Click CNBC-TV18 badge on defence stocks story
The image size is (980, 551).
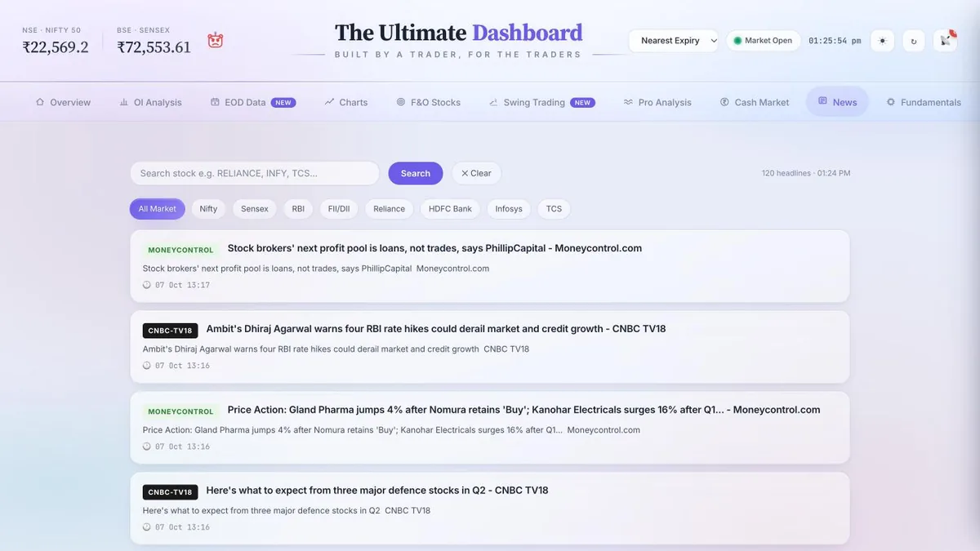170,492
